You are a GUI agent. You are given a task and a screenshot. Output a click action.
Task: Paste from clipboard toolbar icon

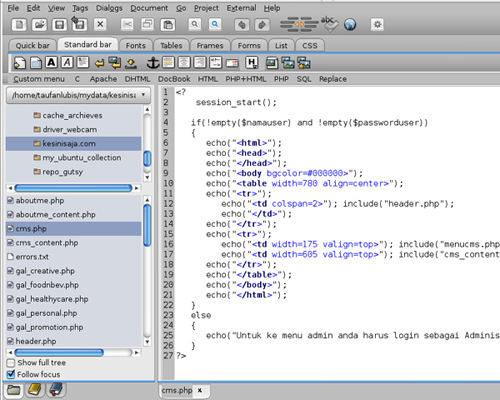tap(168, 24)
